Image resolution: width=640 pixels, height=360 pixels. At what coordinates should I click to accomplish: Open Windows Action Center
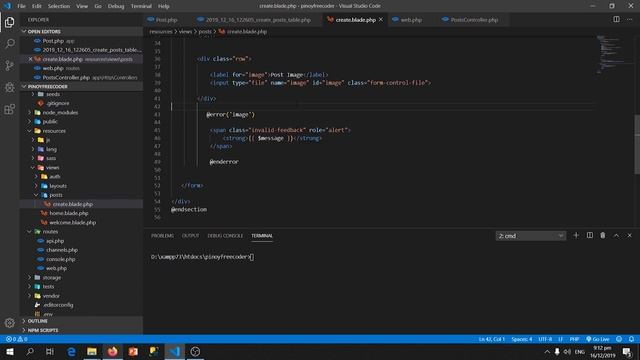[627, 351]
